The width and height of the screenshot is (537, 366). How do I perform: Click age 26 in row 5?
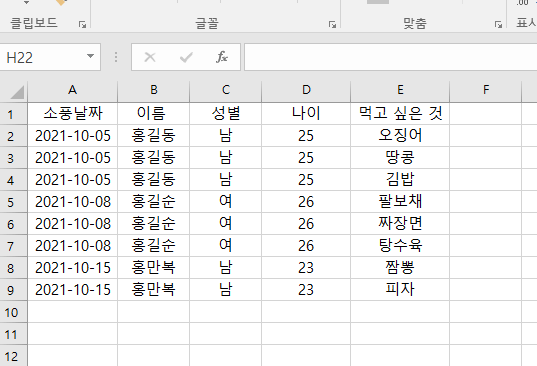[x=306, y=201]
